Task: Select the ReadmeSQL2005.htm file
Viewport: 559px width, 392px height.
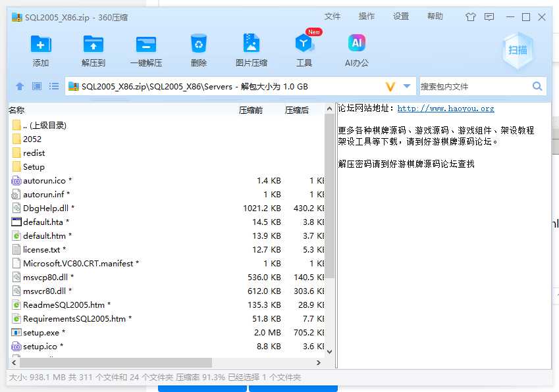Action: (167, 305)
